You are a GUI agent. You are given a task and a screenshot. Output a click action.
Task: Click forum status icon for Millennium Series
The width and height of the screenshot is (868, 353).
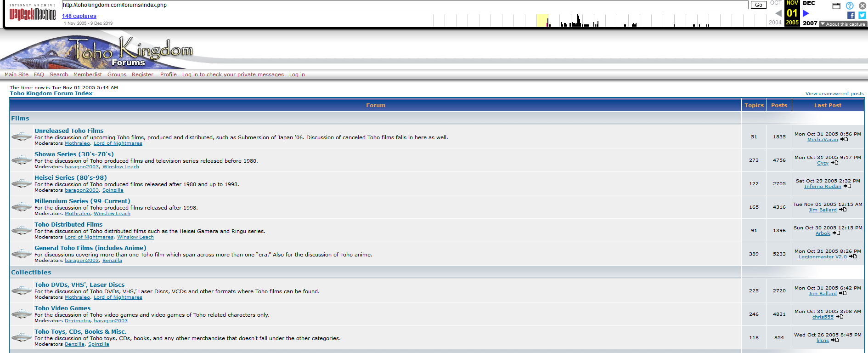click(21, 207)
